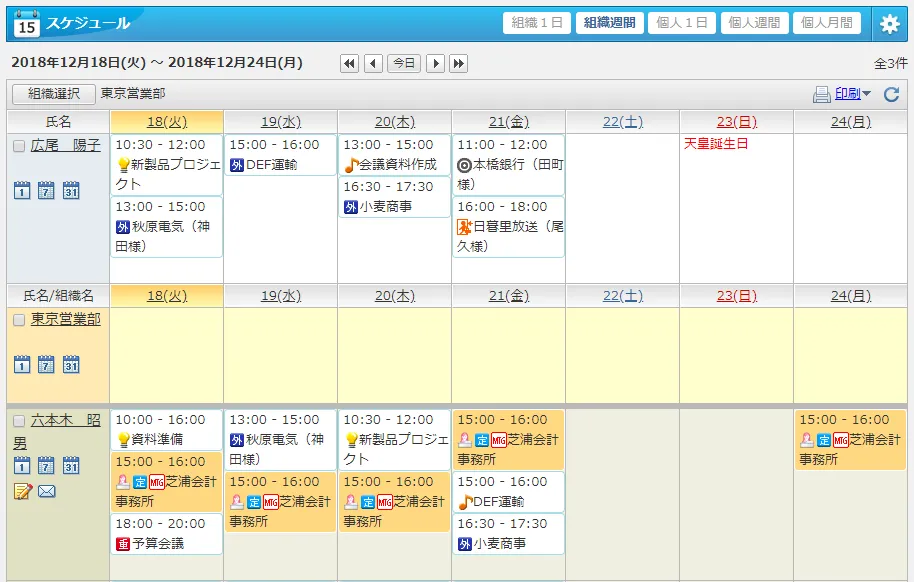Check the box beside 広尾 陽子
The image size is (914, 582).
coord(19,146)
